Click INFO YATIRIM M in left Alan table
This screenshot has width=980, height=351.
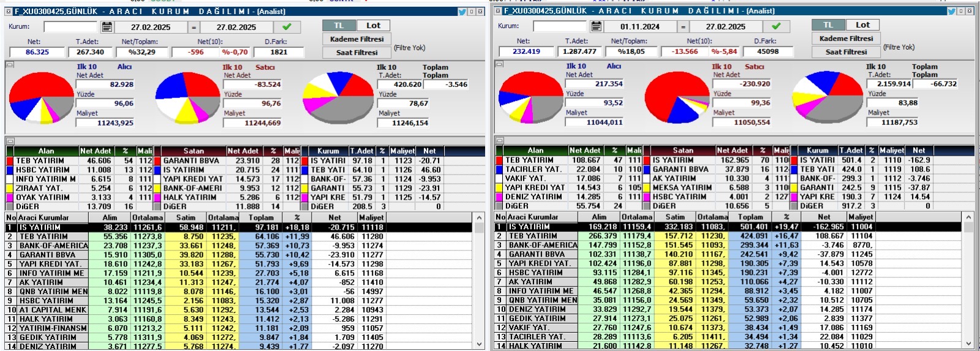[x=46, y=179]
